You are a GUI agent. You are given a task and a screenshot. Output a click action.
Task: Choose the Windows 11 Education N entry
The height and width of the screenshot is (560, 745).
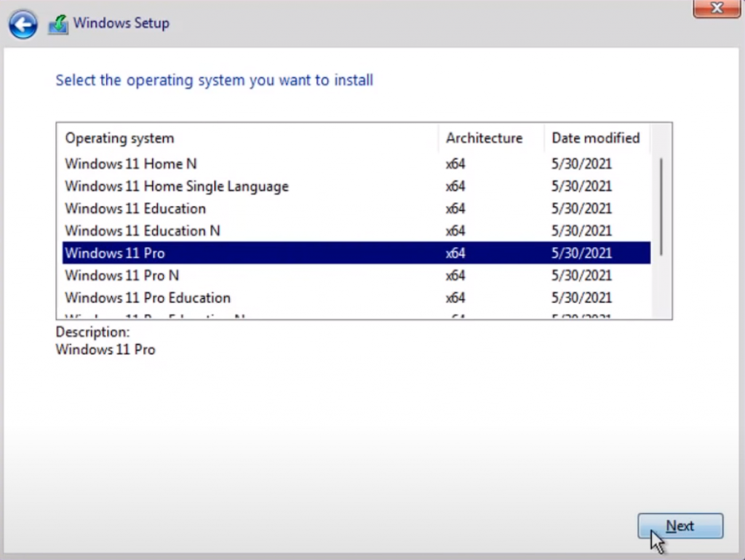click(356, 231)
